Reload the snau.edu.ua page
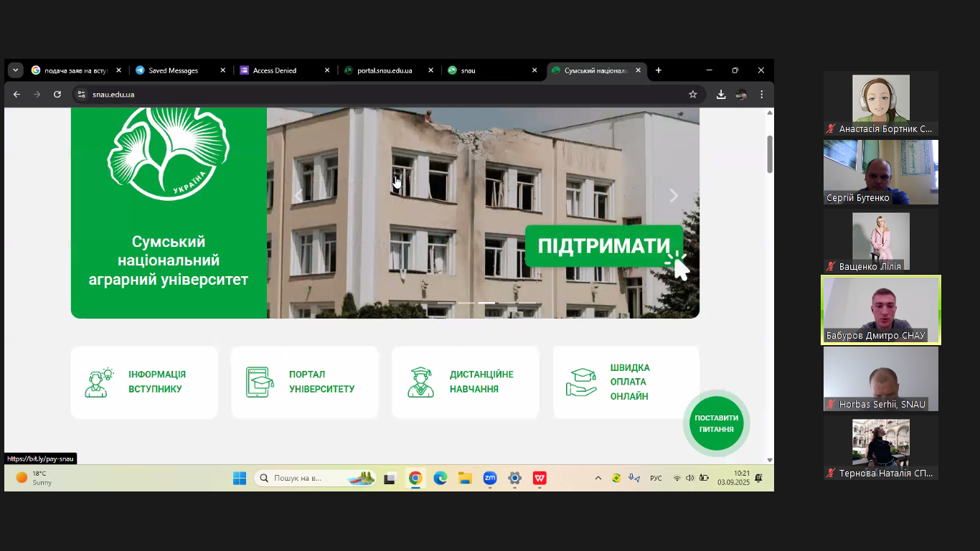980x551 pixels. click(57, 94)
